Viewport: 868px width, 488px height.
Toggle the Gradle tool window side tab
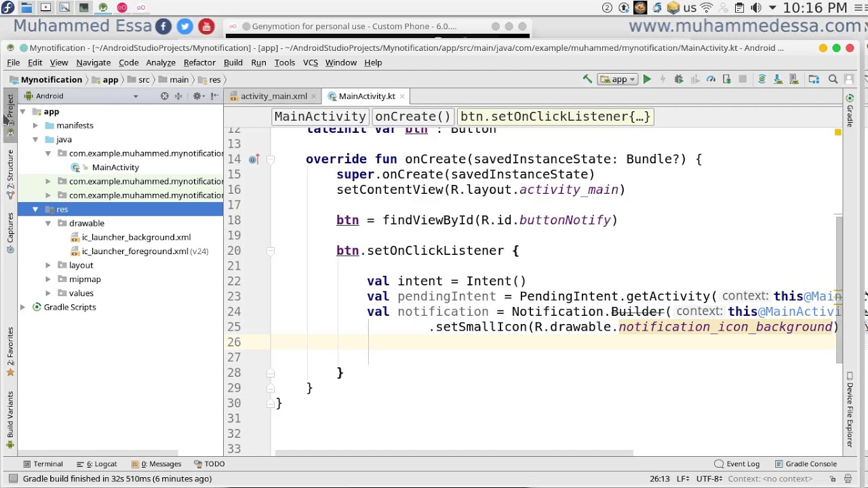point(850,111)
